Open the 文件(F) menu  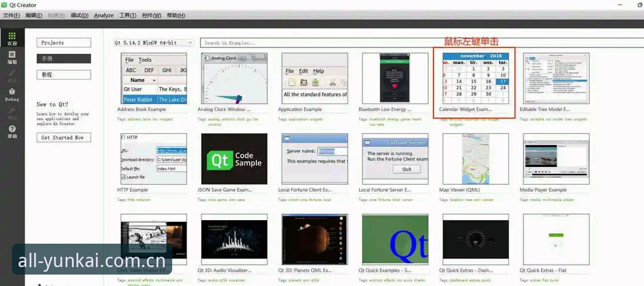(x=11, y=15)
